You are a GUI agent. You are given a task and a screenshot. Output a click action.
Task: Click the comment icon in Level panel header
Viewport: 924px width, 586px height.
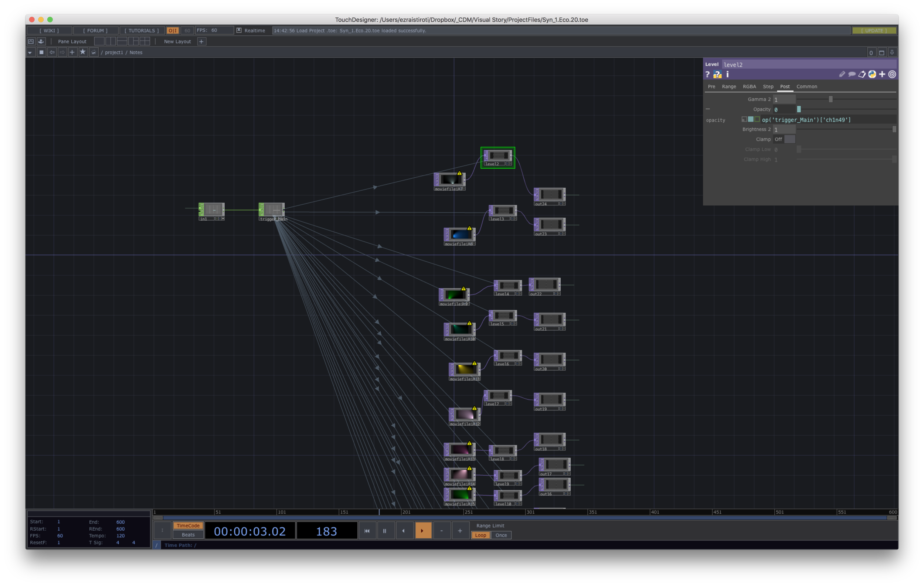pyautogui.click(x=851, y=74)
